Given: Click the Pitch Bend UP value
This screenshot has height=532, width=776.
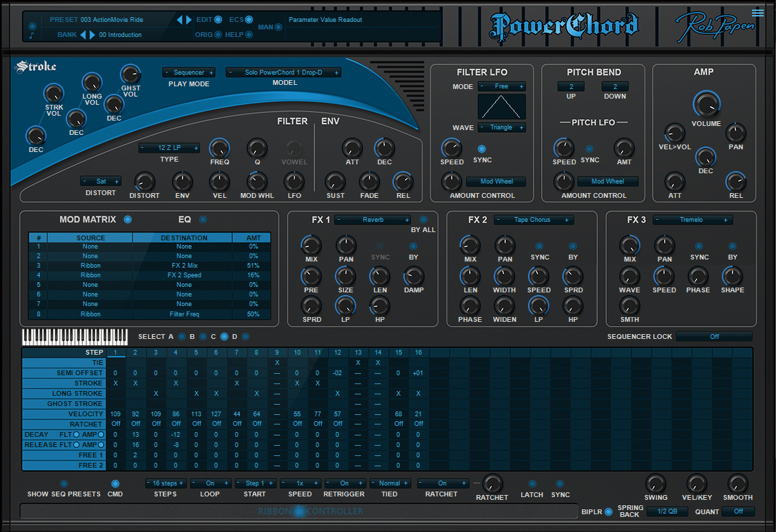Looking at the screenshot, I should coord(571,86).
